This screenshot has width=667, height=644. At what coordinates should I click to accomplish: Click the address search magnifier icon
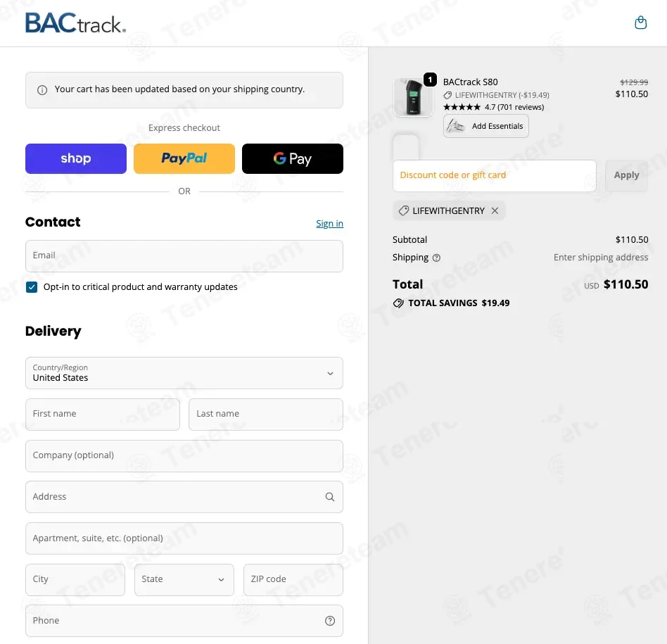330,497
